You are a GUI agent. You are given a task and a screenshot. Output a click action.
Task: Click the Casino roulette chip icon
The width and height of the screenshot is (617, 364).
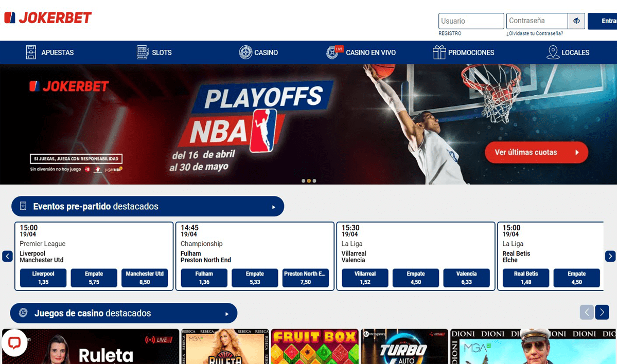245,52
